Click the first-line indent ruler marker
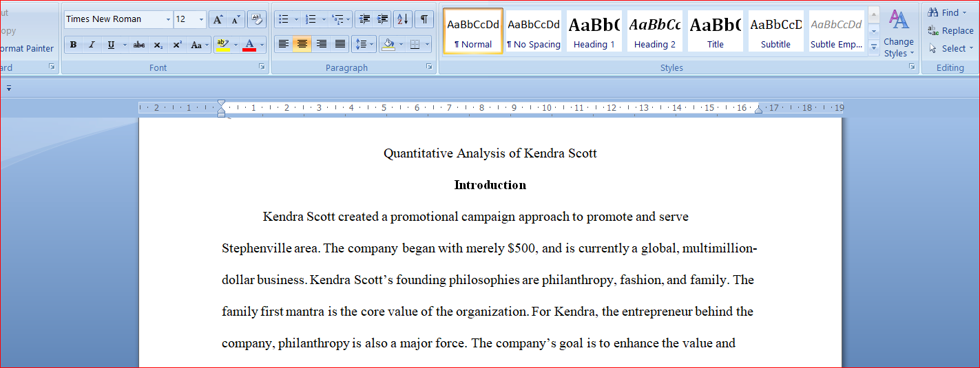 pos(221,104)
